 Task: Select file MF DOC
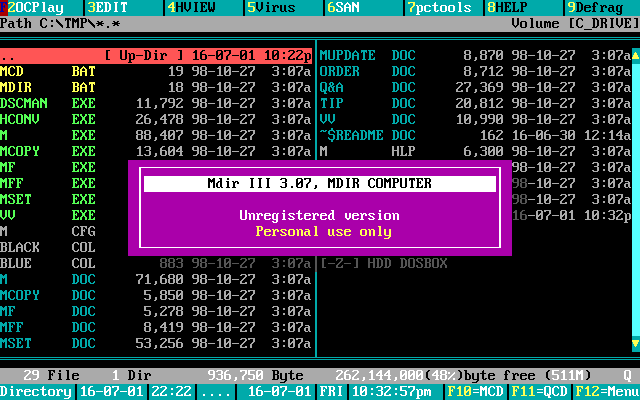tap(156, 311)
